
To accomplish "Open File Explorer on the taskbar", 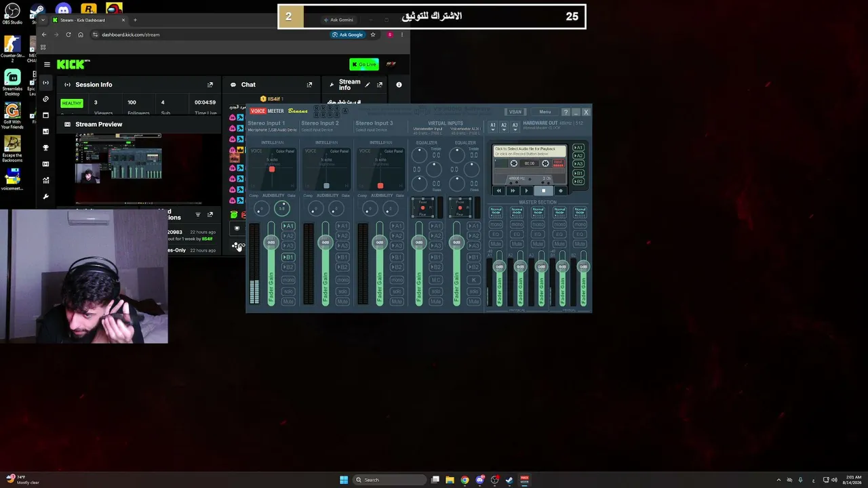I will click(450, 480).
